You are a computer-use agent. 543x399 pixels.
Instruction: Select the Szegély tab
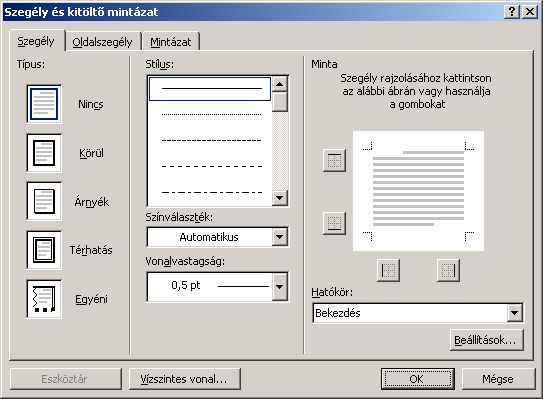point(36,41)
